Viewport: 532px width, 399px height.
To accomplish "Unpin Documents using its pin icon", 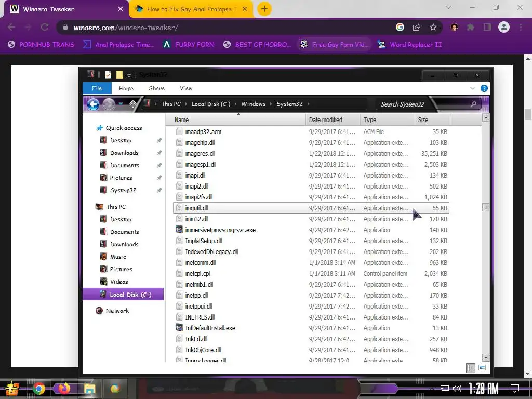I will point(159,165).
